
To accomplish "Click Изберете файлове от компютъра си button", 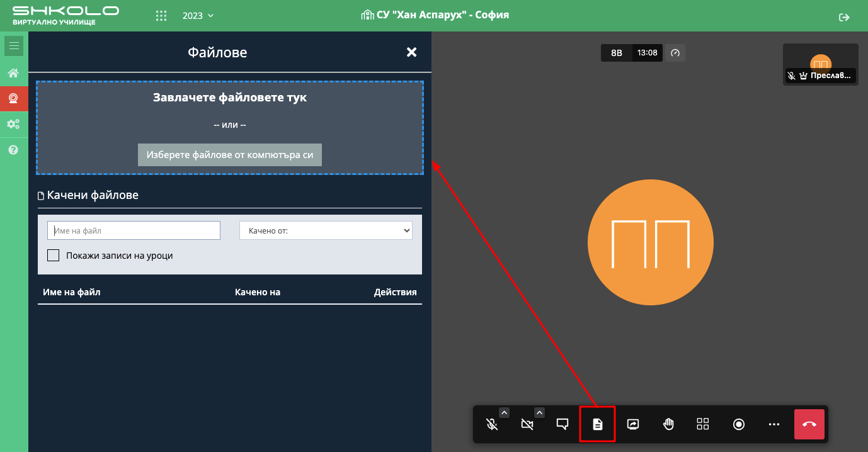I will (230, 154).
